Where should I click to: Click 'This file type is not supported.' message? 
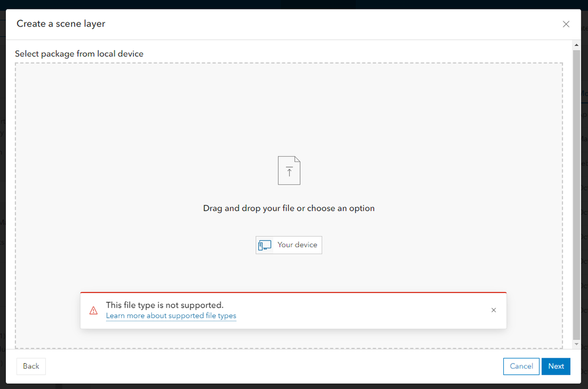tap(165, 305)
